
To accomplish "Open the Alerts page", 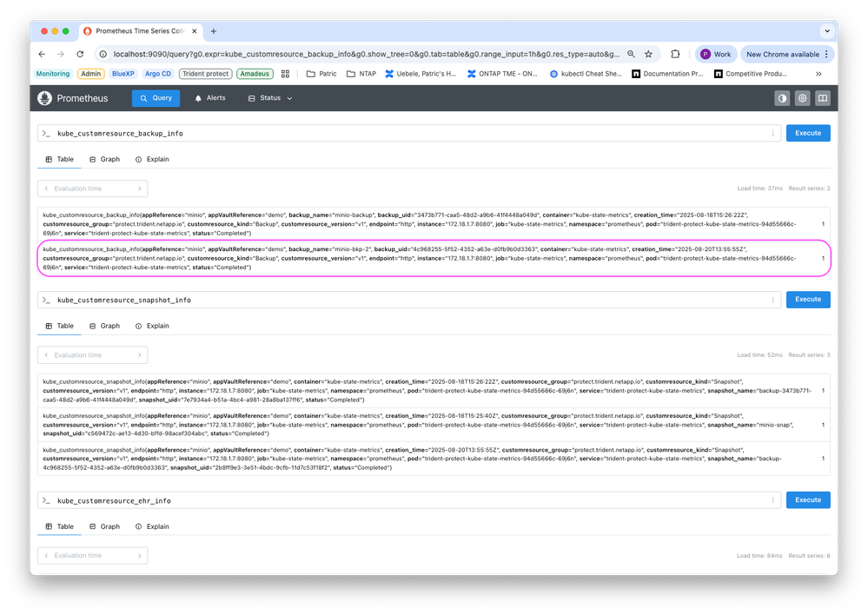I will (x=209, y=98).
